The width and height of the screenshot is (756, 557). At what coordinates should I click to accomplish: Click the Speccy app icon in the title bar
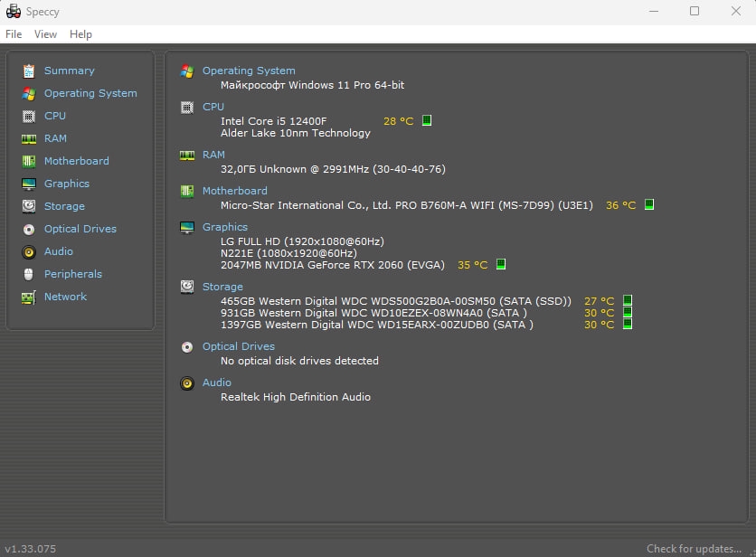coord(14,11)
